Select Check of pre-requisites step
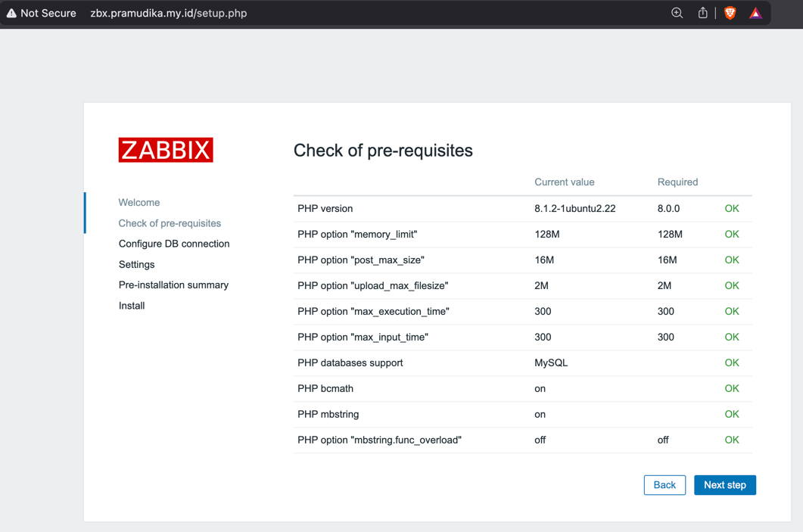Image resolution: width=803 pixels, height=532 pixels. [170, 223]
